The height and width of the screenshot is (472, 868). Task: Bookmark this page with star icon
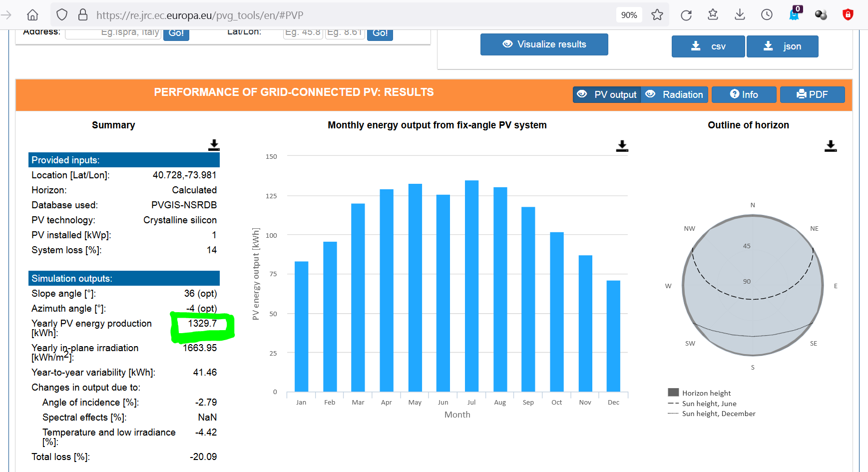click(657, 15)
